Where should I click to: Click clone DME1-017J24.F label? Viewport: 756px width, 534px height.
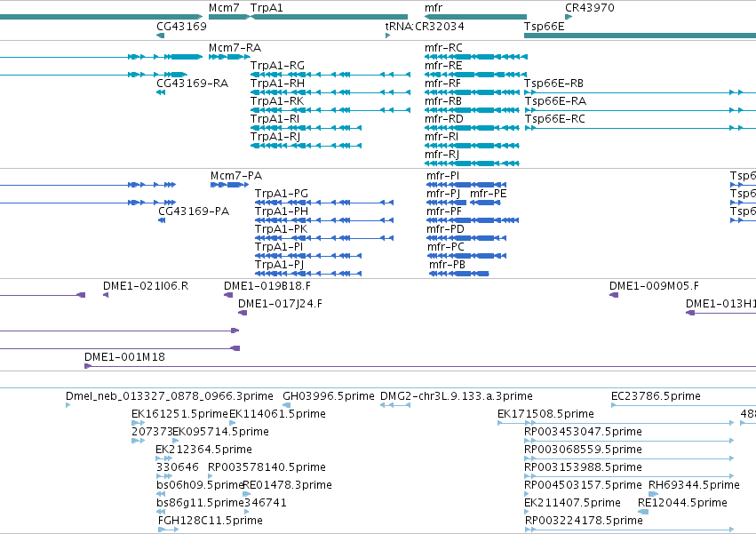pos(280,303)
